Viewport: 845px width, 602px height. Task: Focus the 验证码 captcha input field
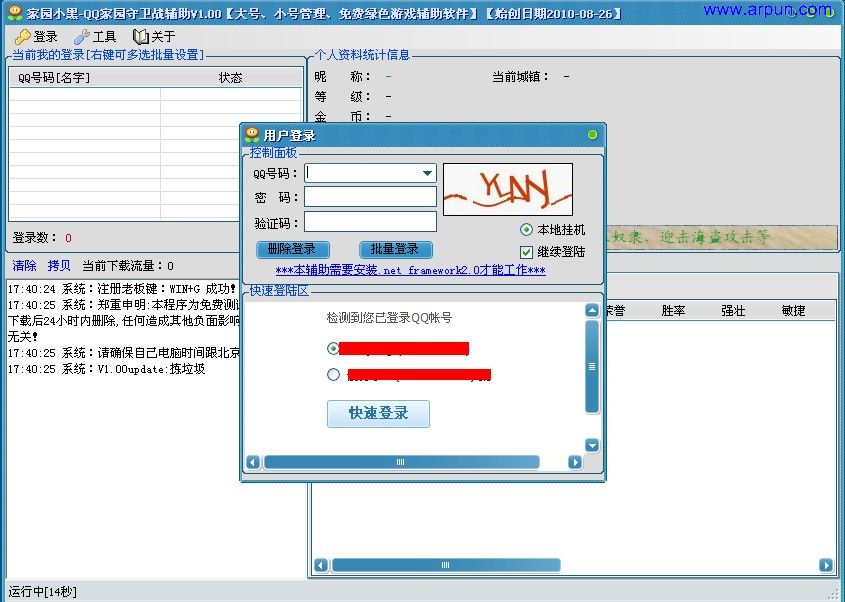[x=370, y=222]
